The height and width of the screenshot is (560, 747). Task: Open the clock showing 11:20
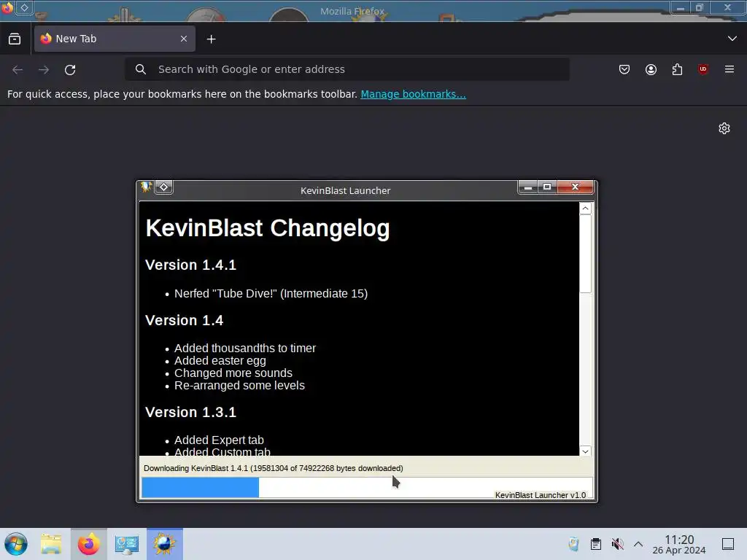point(679,544)
